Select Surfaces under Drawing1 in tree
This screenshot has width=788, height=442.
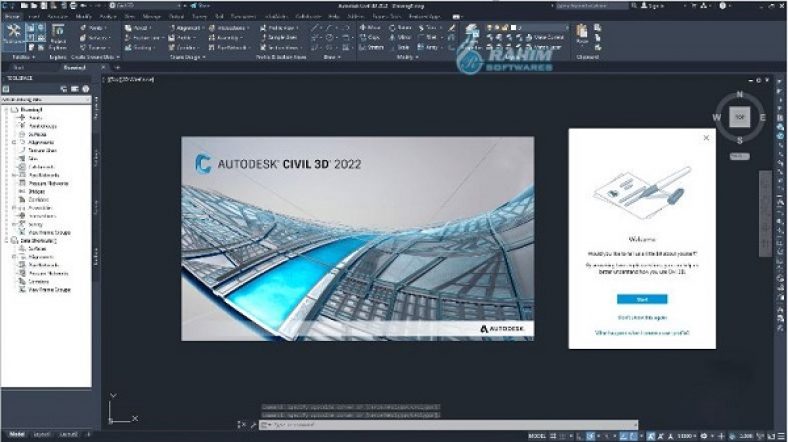click(x=37, y=134)
